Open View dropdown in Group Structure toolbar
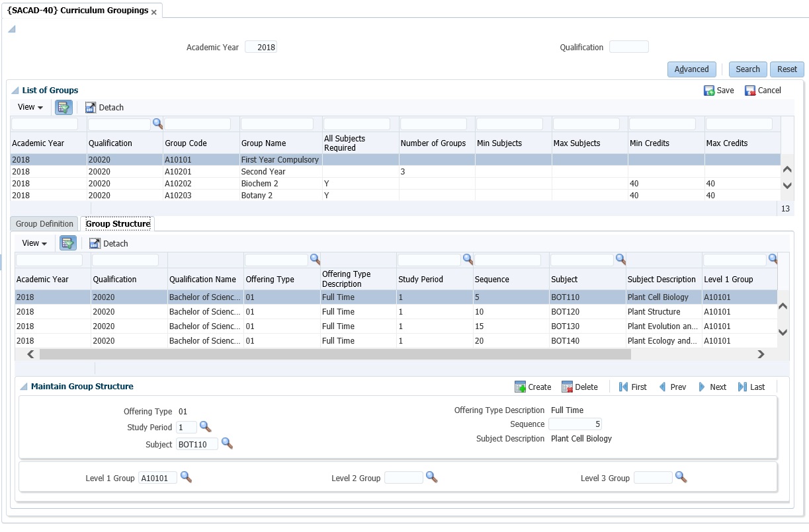This screenshot has width=809, height=532. pyautogui.click(x=34, y=243)
